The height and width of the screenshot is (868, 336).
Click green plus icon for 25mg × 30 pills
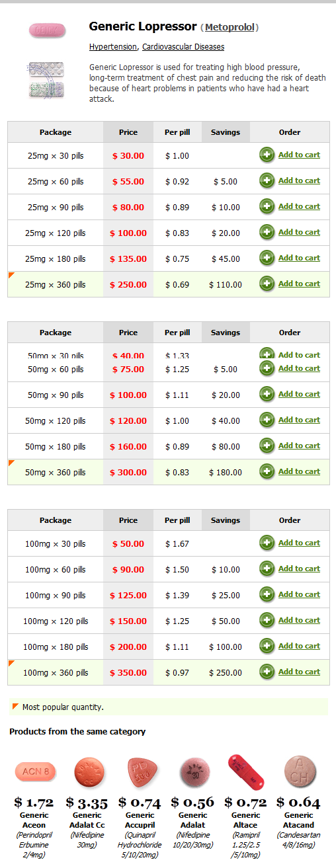tap(267, 155)
